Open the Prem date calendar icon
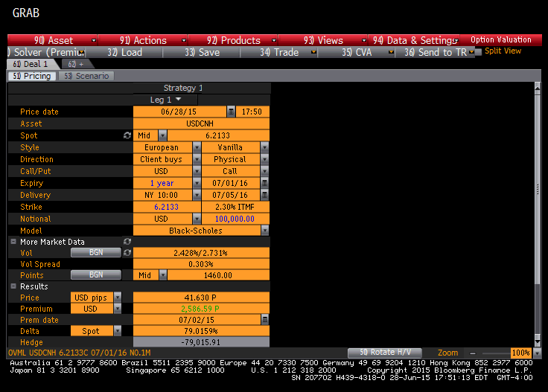 tap(265, 320)
